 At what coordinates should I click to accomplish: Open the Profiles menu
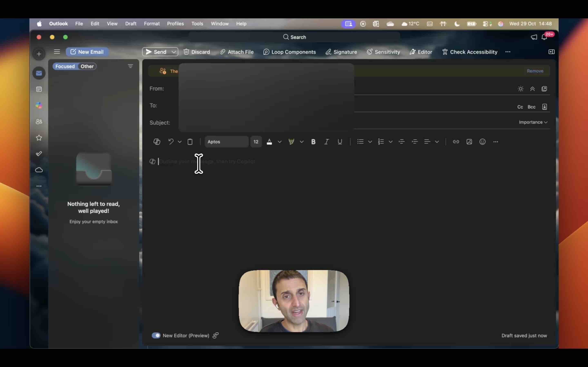(x=175, y=23)
